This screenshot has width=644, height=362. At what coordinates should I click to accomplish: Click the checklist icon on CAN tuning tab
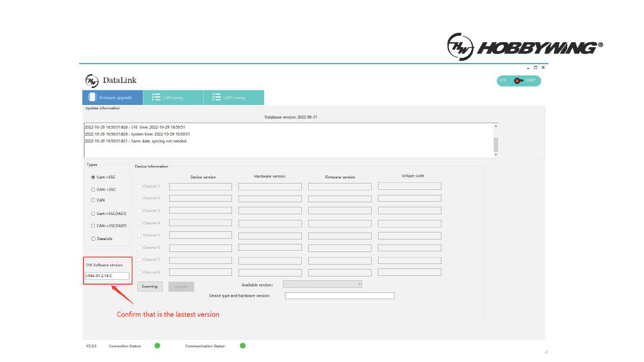[x=155, y=97]
